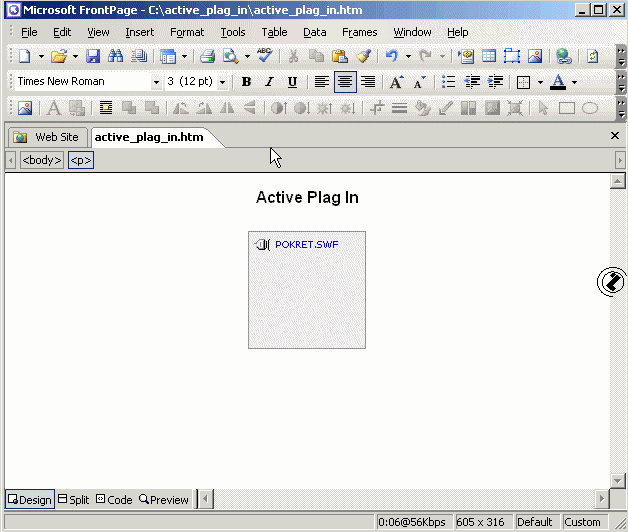Select the <body> tag in quick selector
This screenshot has height=532, width=628.
tap(42, 160)
